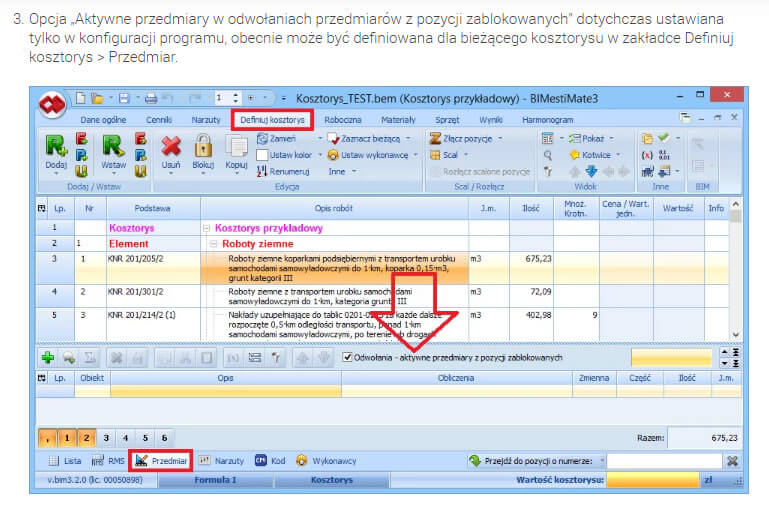Screen dimensions: 769x513
Task: Click the yellow Wartość kosztorysu value field
Action: pyautogui.click(x=652, y=480)
